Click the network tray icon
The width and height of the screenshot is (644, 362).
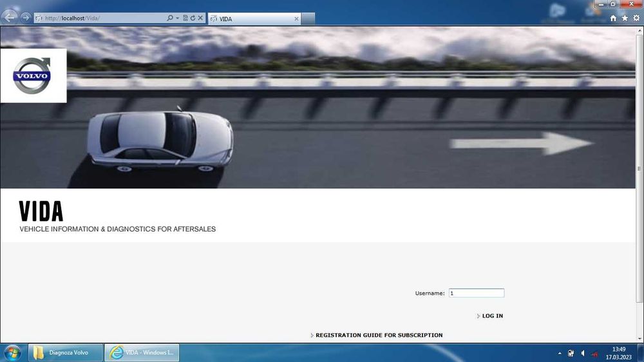click(594, 353)
